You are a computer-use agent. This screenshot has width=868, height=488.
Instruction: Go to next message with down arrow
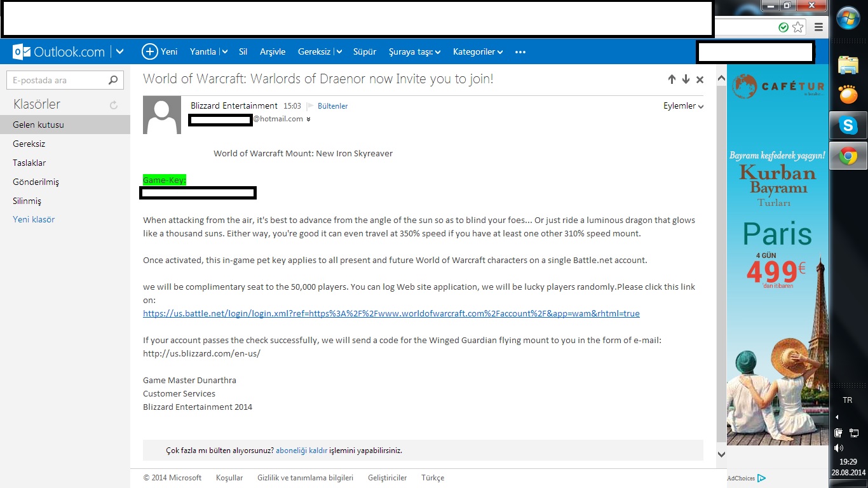686,79
